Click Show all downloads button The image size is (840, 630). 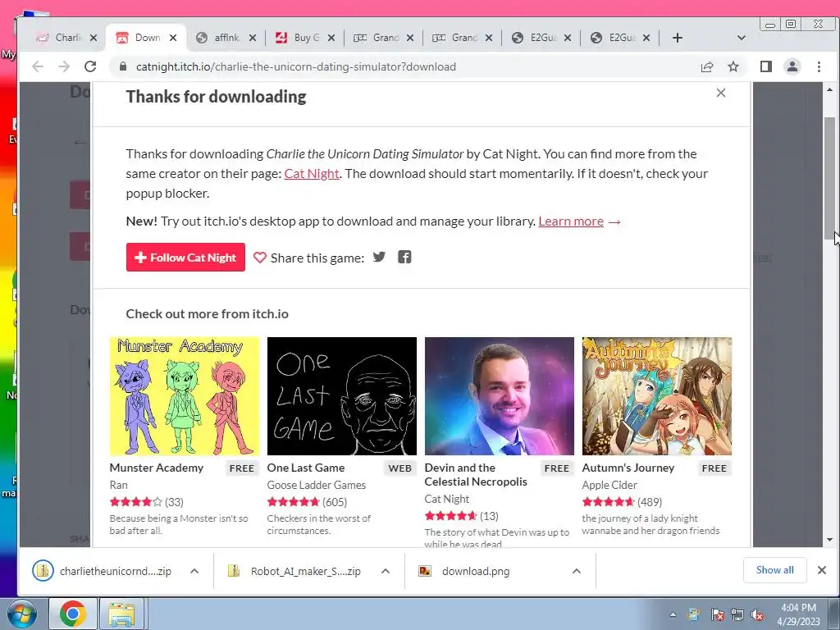pos(774,570)
